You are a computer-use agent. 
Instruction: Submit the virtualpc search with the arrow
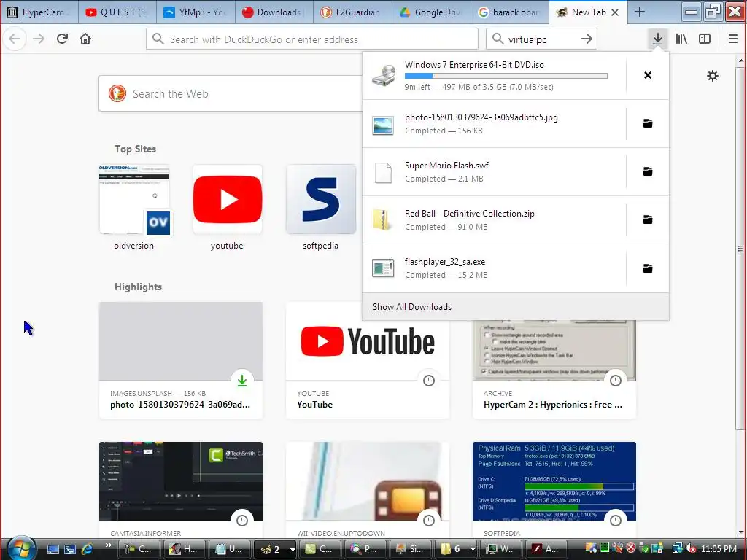[587, 39]
